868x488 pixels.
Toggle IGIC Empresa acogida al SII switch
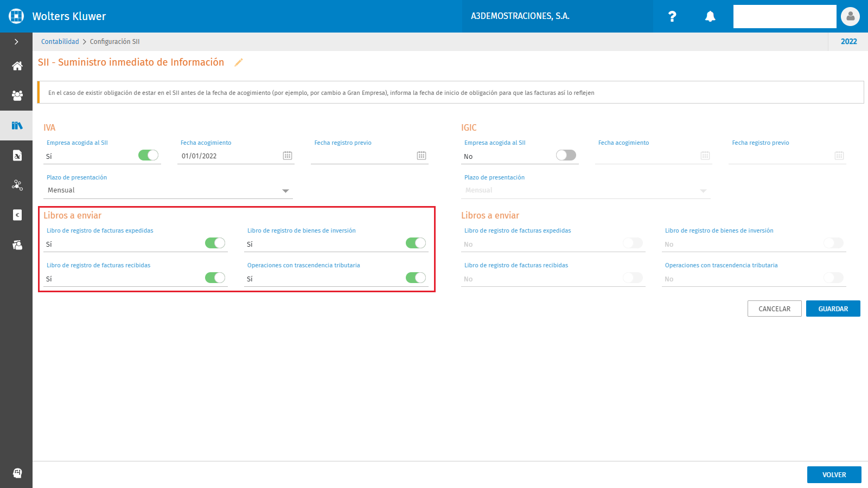[x=566, y=155]
